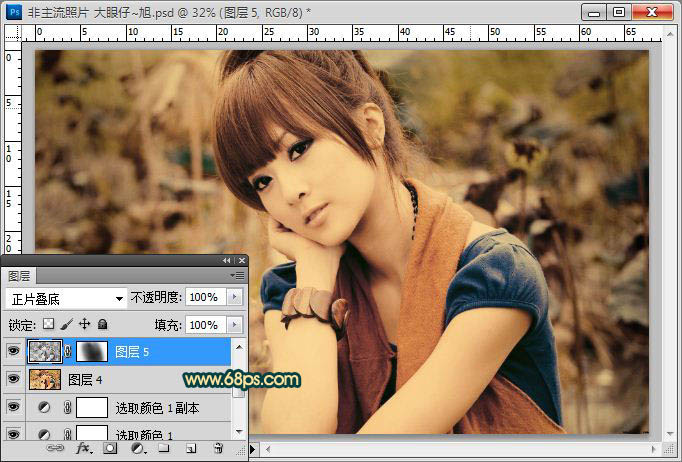Image resolution: width=682 pixels, height=462 pixels.
Task: Hide 图层 4 layer visibility
Action: click(13, 380)
